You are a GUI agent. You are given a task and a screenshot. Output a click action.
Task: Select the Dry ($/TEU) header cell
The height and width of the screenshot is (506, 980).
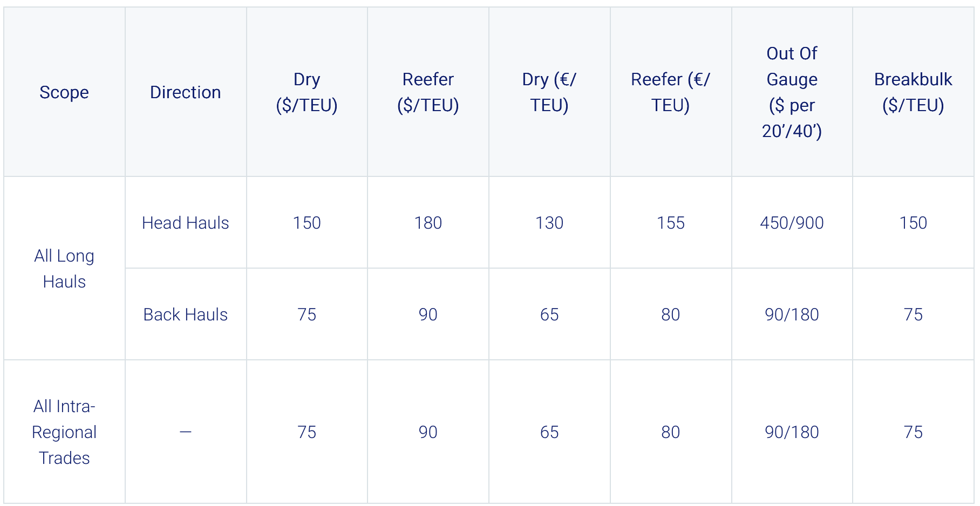pos(307,92)
